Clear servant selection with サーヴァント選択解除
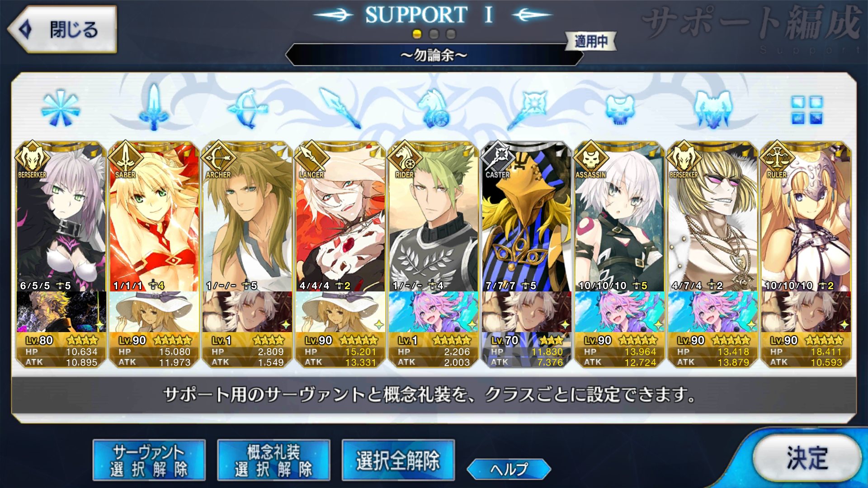The height and width of the screenshot is (488, 868). pos(149,460)
